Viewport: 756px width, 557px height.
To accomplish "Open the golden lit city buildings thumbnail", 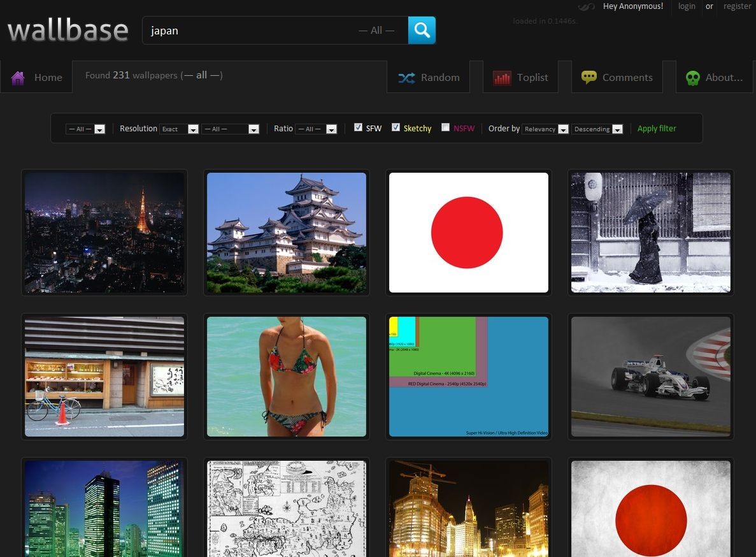I will (469, 509).
